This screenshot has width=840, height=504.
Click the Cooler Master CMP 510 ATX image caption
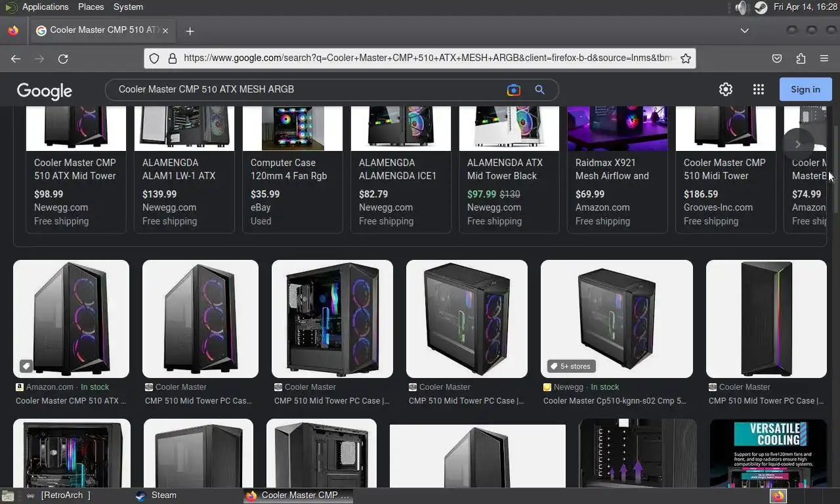pos(71,401)
